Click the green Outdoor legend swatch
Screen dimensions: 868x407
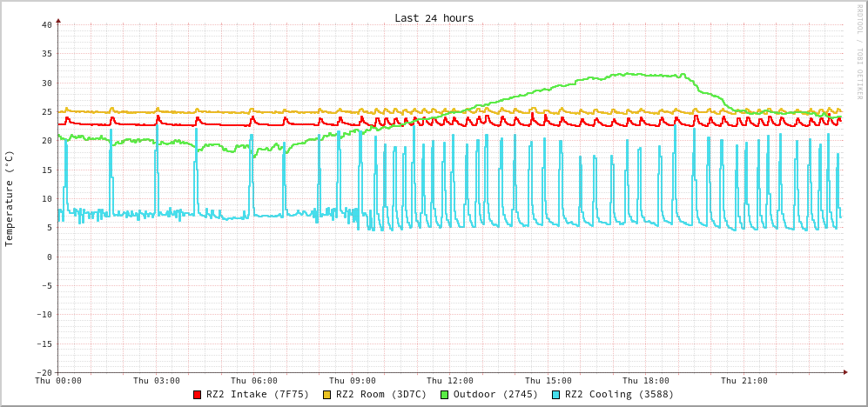coord(444,395)
